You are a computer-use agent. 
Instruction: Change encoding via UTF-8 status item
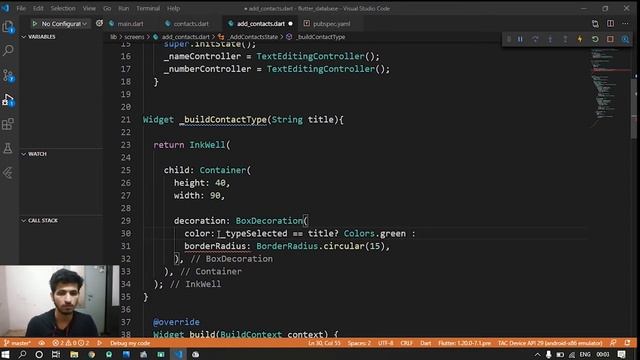pyautogui.click(x=386, y=343)
